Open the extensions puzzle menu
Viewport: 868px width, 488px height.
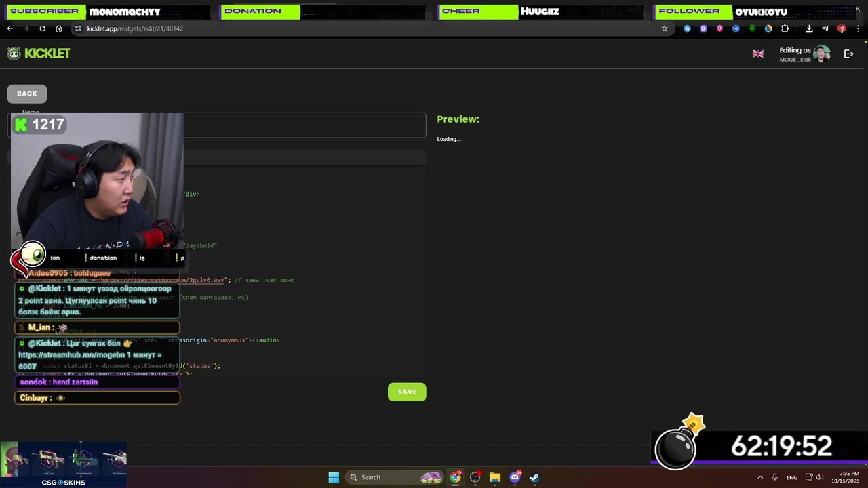[x=785, y=28]
